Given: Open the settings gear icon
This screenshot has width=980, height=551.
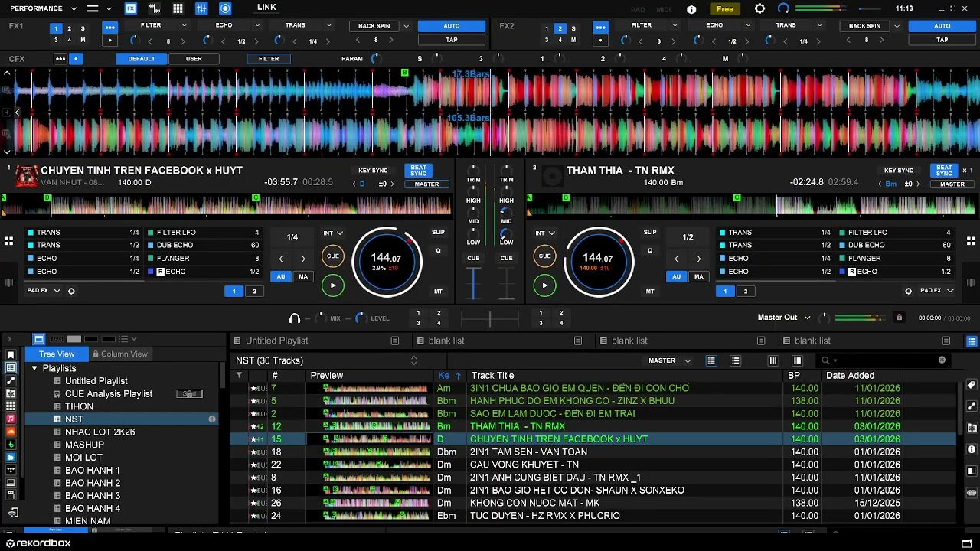Looking at the screenshot, I should coord(759,8).
